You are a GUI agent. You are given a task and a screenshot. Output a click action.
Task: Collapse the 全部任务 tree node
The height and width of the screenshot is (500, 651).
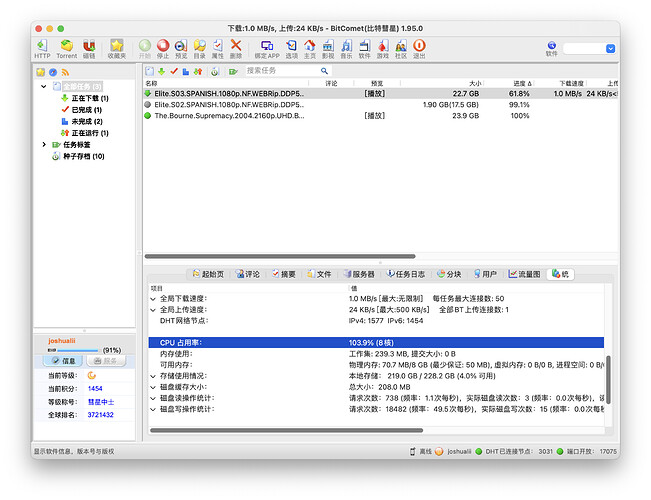(x=44, y=86)
